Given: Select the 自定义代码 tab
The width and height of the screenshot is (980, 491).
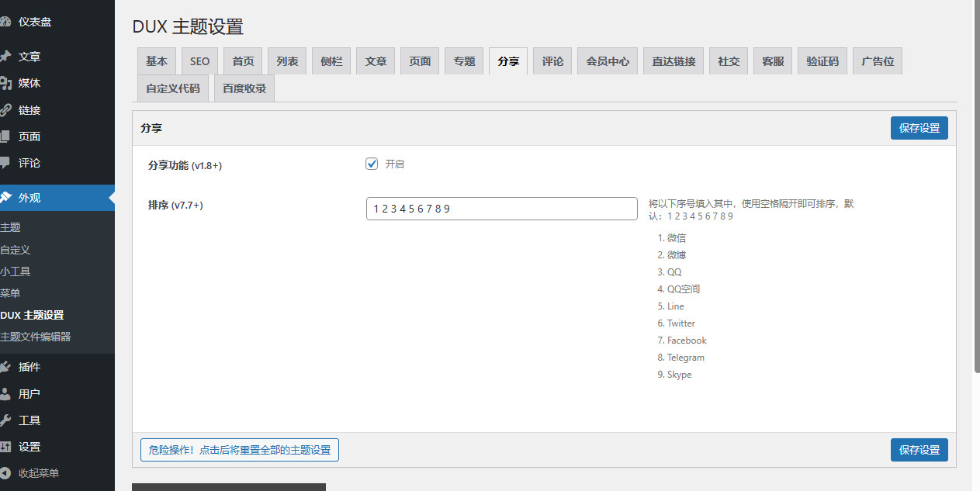Looking at the screenshot, I should (173, 88).
